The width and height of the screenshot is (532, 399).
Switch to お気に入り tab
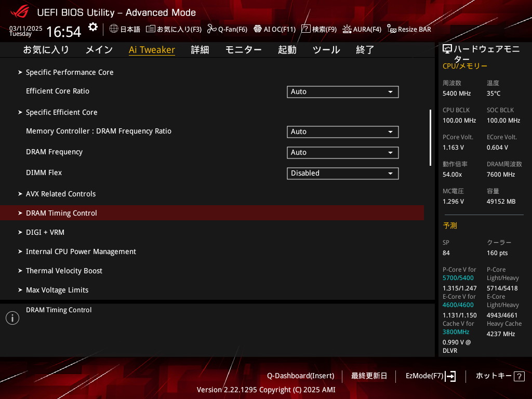46,49
